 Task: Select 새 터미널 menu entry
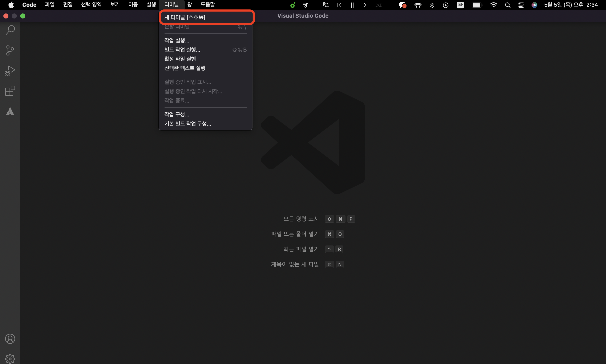pyautogui.click(x=185, y=17)
